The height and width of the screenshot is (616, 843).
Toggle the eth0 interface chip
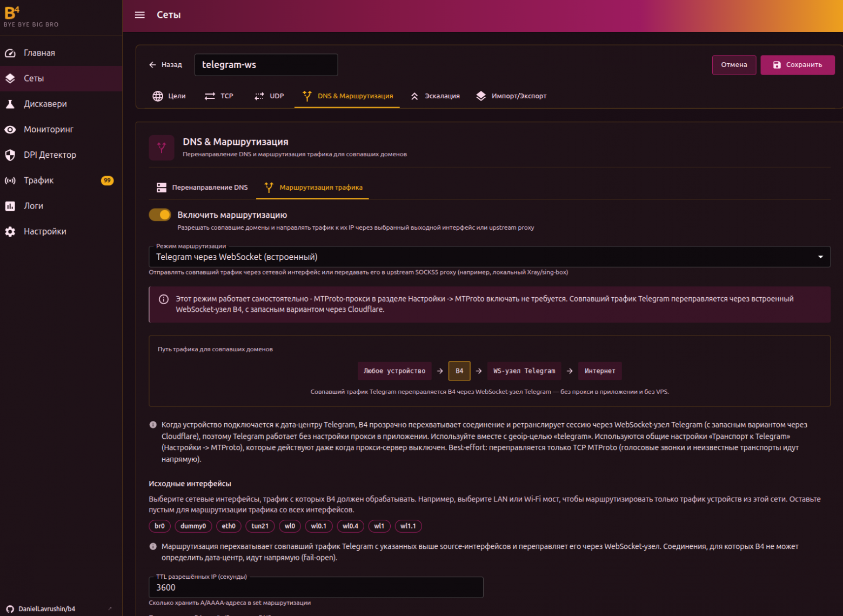pos(229,526)
